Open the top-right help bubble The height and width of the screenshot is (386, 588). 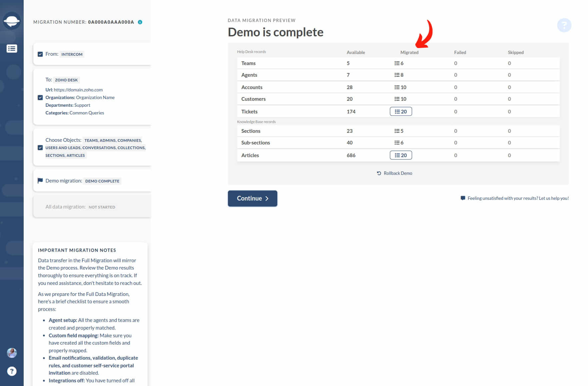[x=564, y=25]
